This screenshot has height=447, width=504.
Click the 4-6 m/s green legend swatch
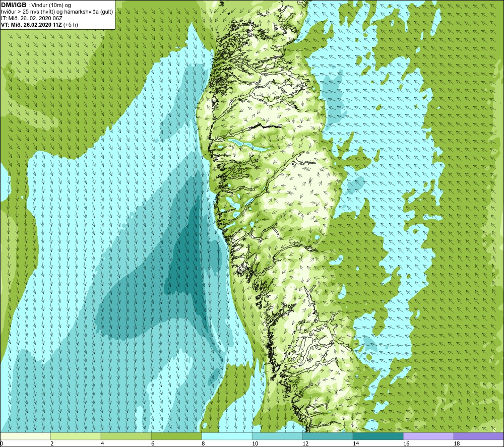coord(126,436)
